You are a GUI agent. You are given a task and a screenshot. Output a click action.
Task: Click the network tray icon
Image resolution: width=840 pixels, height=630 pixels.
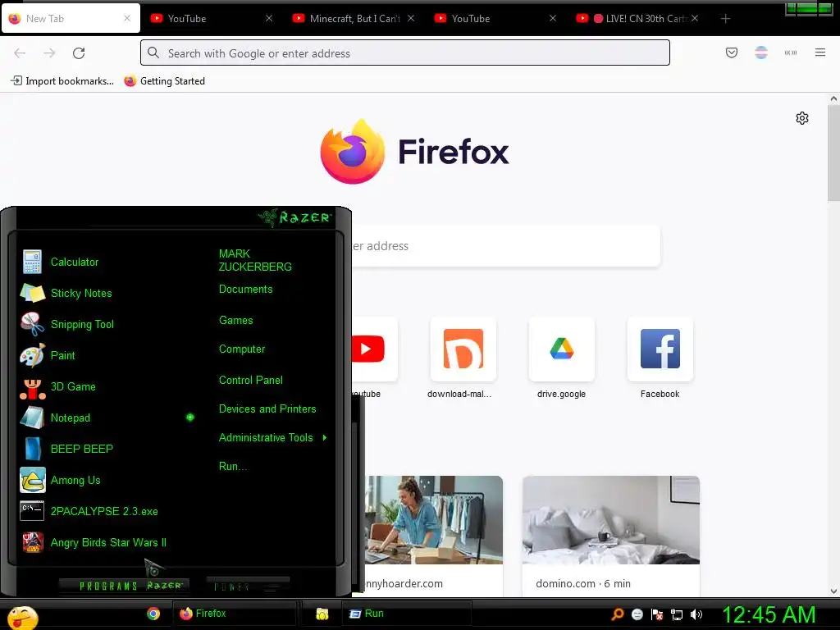(x=677, y=614)
